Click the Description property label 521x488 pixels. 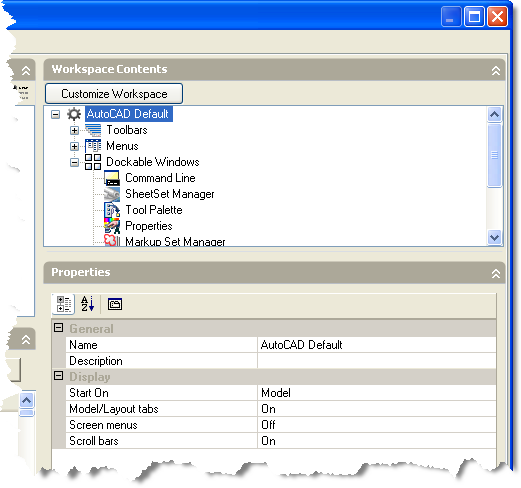(x=96, y=361)
